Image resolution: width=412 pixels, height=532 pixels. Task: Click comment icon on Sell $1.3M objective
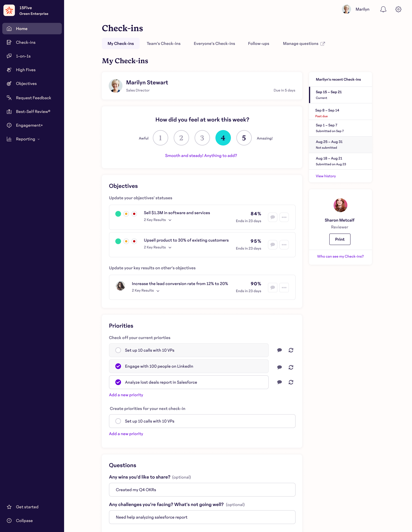273,217
